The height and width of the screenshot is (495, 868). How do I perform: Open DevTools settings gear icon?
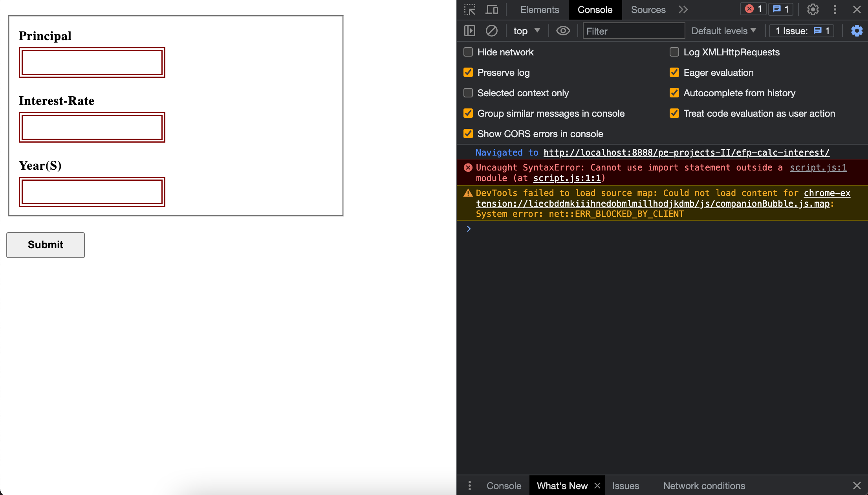pyautogui.click(x=813, y=9)
